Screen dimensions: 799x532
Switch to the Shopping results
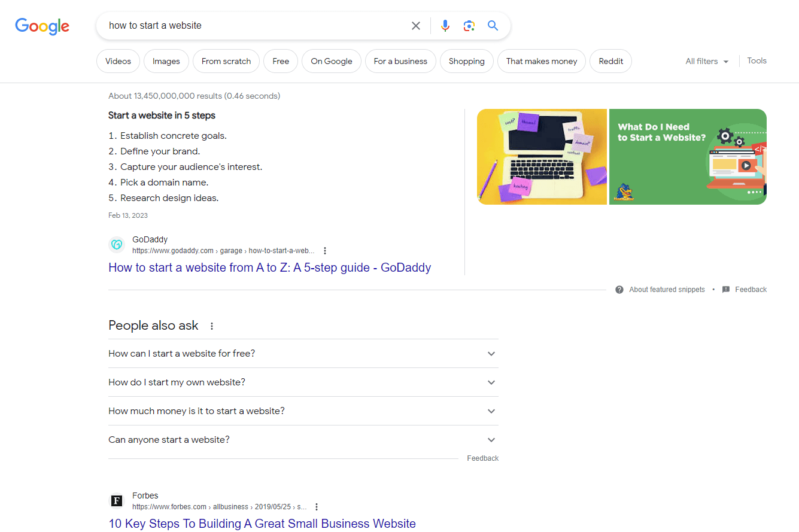(466, 60)
